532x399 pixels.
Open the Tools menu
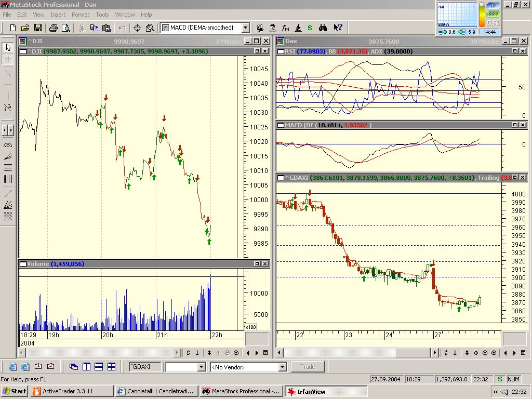click(102, 15)
